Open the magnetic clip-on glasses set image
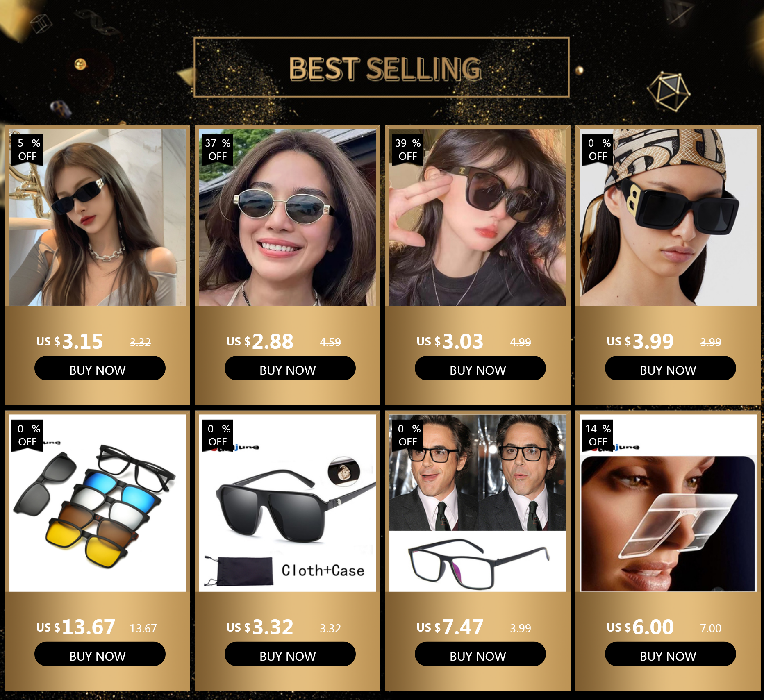 [x=98, y=503]
